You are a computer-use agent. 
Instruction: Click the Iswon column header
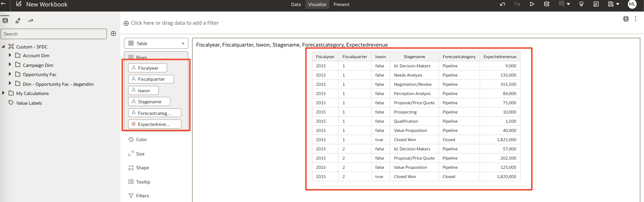click(x=381, y=56)
